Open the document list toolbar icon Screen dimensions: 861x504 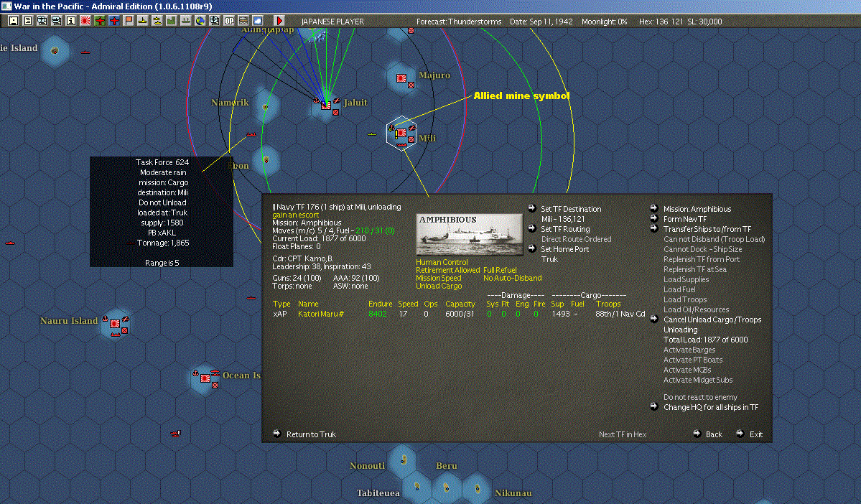point(28,21)
